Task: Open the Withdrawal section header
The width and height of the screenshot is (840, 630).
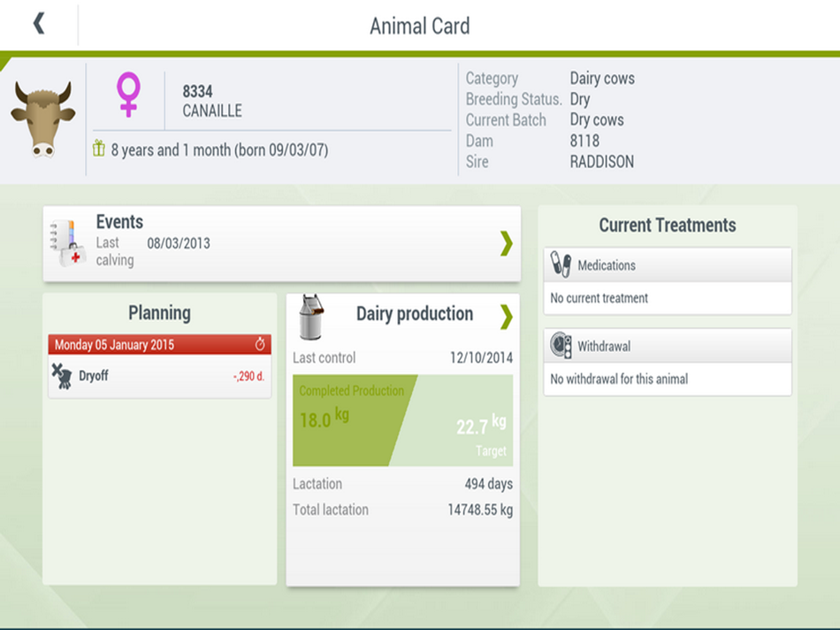Action: (x=668, y=346)
